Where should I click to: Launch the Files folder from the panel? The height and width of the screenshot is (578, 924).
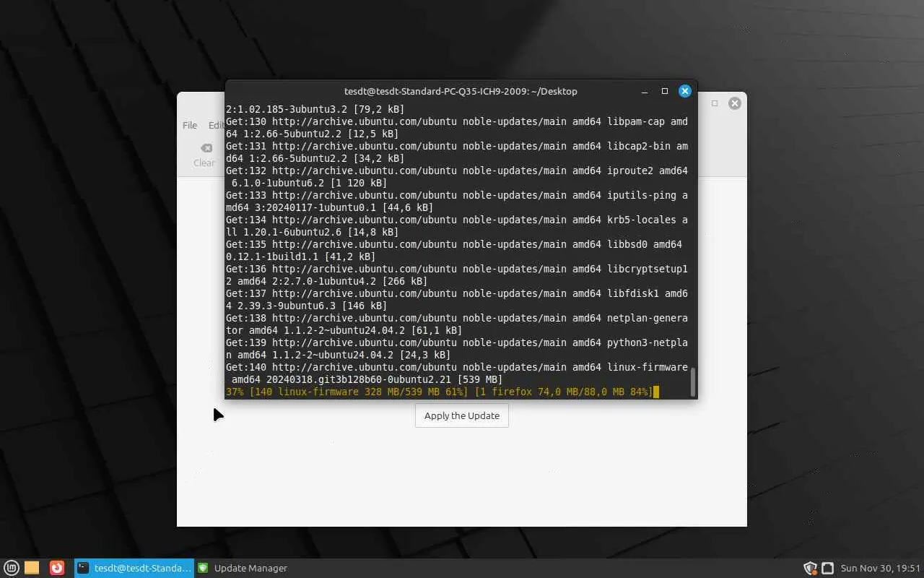[x=32, y=568]
